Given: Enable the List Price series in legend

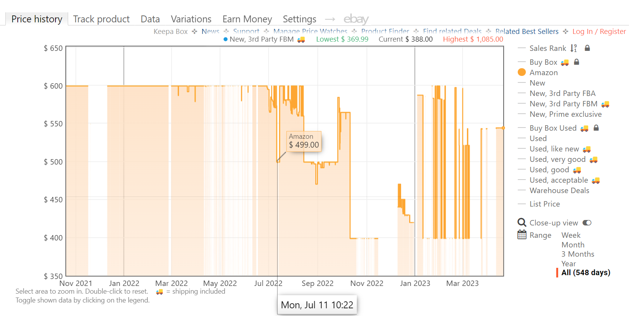Looking at the screenshot, I should coord(544,204).
